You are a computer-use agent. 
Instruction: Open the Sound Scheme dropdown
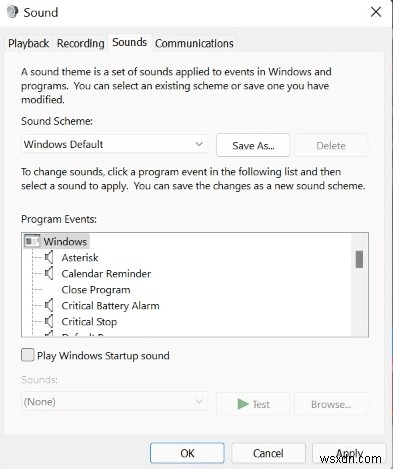tap(114, 144)
